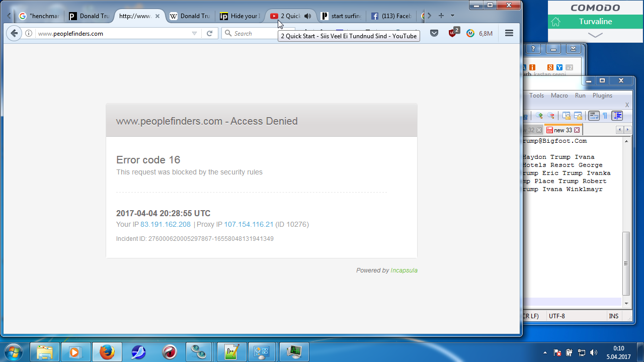The height and width of the screenshot is (362, 644).
Task: Open the Tools menu in Notepad++
Action: pos(536,96)
